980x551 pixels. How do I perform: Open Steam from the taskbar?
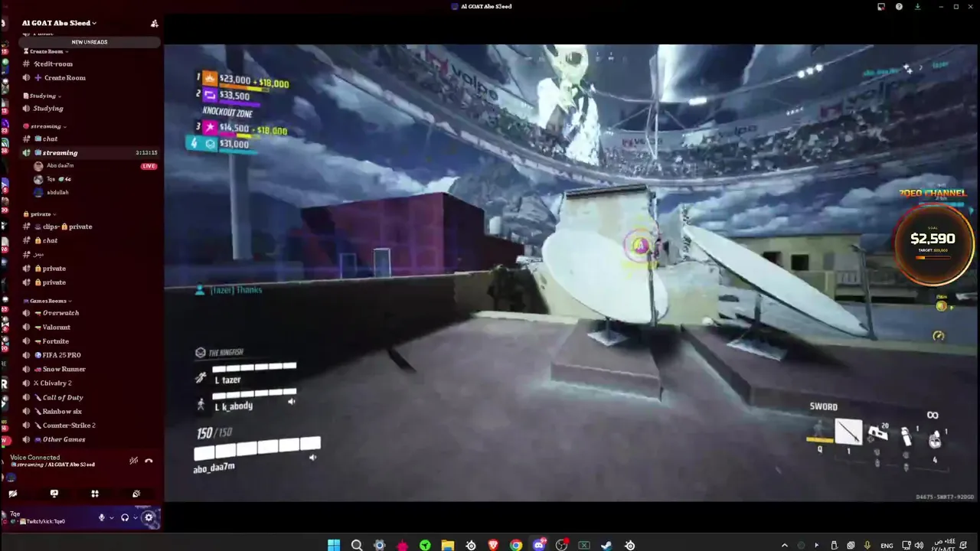point(606,545)
